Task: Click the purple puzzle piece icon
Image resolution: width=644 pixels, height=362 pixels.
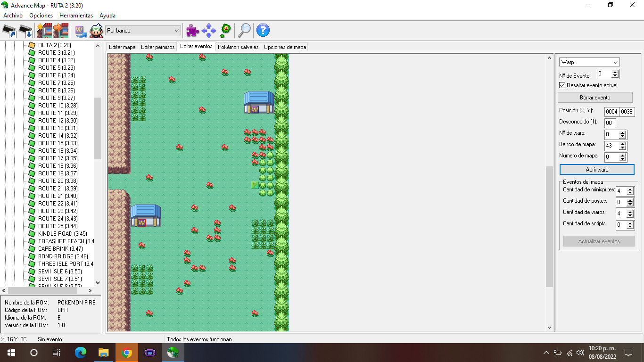Action: 192,31
